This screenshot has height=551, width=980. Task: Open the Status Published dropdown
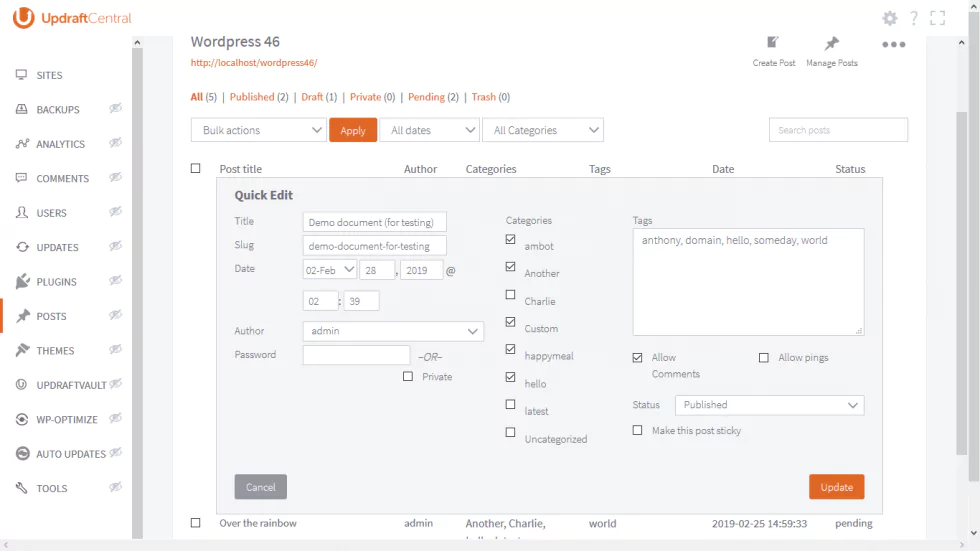coord(769,405)
